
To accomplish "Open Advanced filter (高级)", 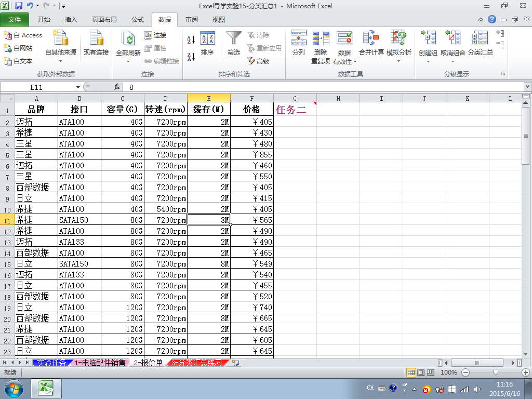I will click(x=258, y=61).
